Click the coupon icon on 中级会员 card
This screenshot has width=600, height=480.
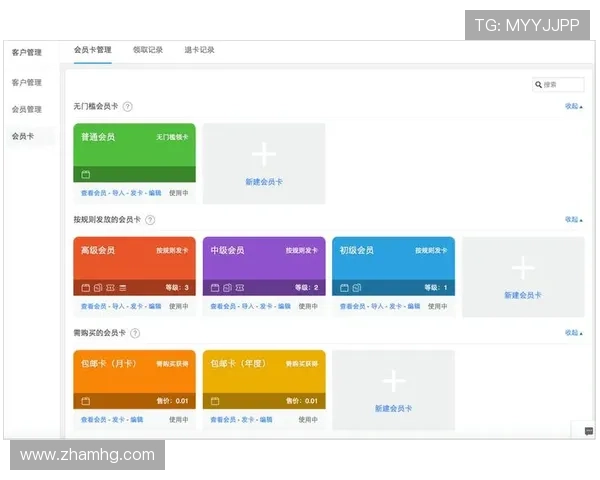pos(240,288)
